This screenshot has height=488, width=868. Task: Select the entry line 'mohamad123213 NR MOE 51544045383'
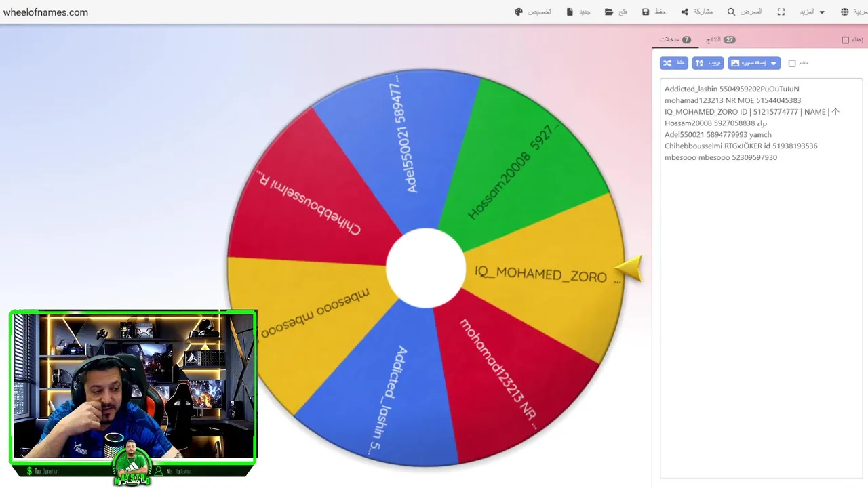pos(732,100)
